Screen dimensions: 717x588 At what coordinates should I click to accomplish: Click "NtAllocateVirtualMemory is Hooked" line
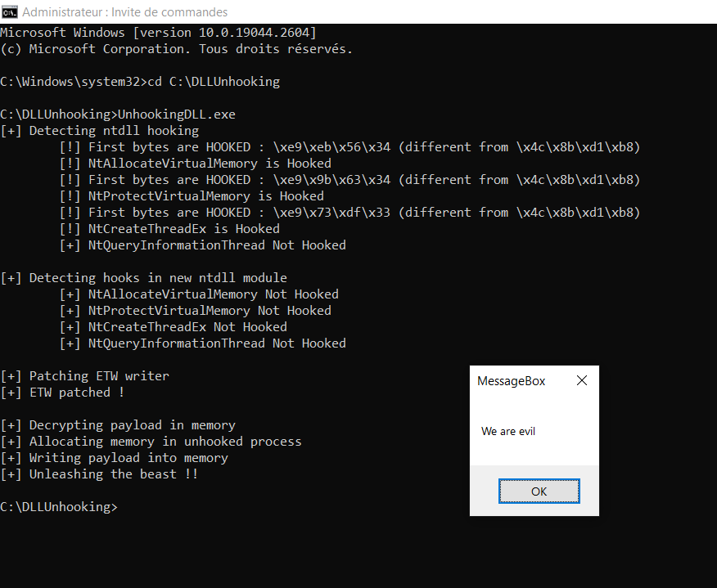[209, 164]
